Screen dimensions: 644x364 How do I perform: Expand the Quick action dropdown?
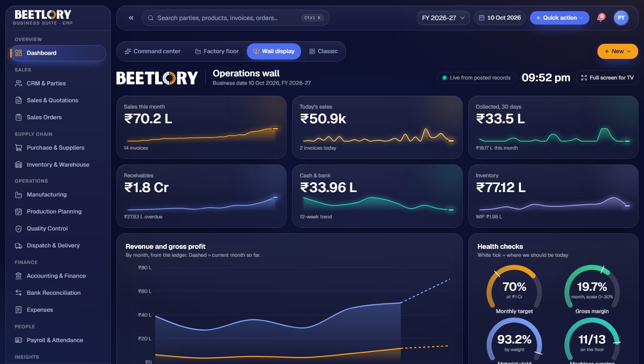click(x=559, y=18)
